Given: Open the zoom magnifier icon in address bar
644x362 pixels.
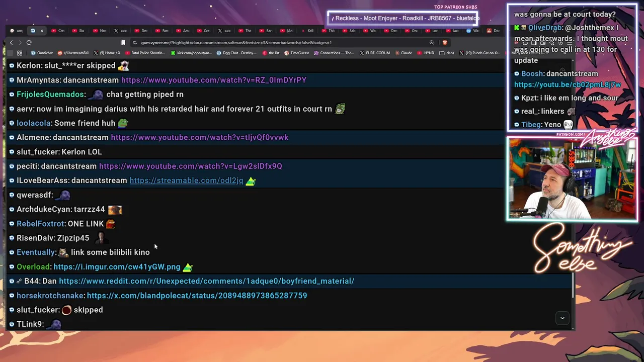Looking at the screenshot, I should click(x=432, y=43).
